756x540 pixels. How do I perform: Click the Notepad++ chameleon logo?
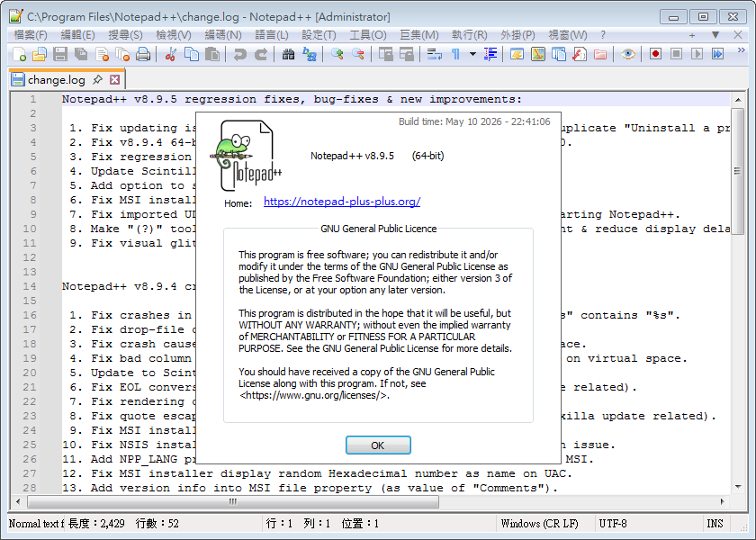(246, 156)
